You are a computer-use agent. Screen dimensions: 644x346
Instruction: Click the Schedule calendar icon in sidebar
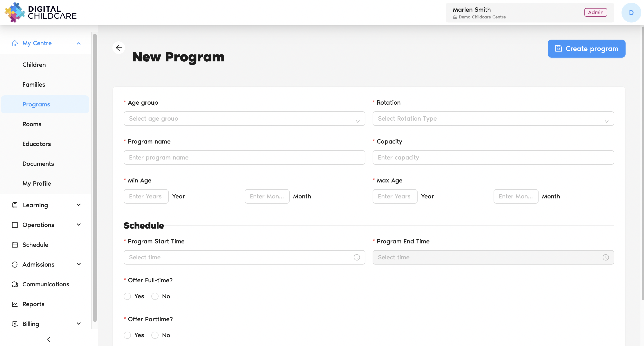(x=15, y=245)
